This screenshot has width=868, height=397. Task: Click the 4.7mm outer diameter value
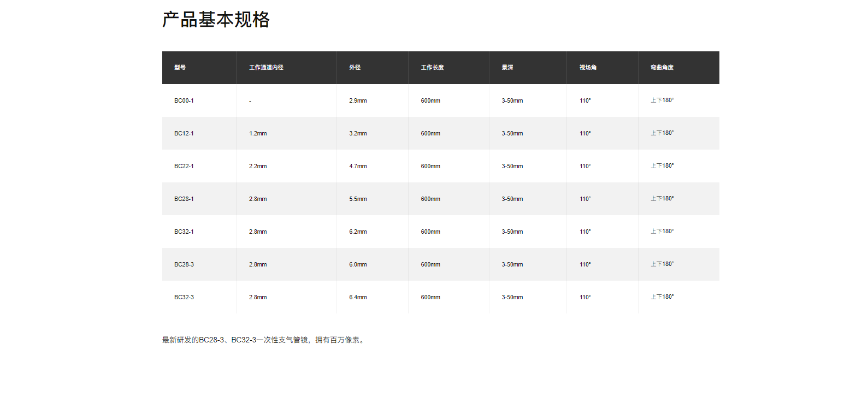358,166
